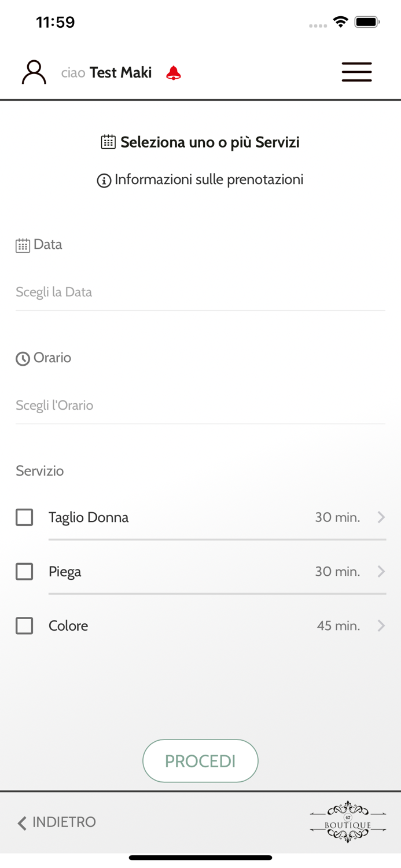Open Informazioni sulle prenotazioni link

208,180
